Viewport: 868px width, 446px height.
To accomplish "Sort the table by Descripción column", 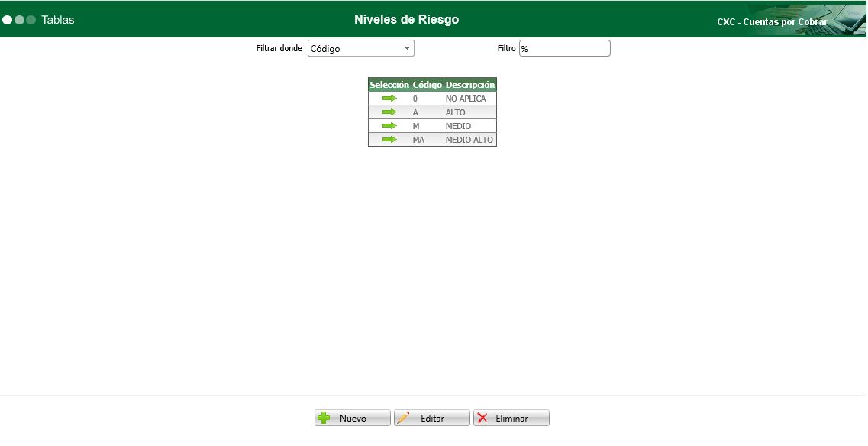I will tap(470, 85).
